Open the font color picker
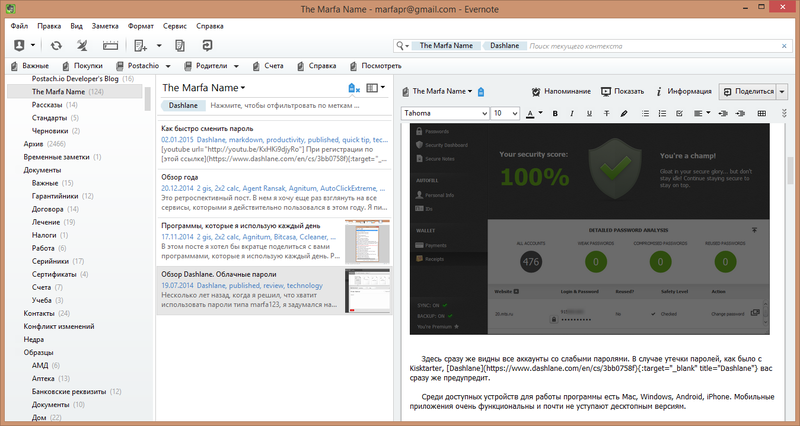 pyautogui.click(x=534, y=113)
